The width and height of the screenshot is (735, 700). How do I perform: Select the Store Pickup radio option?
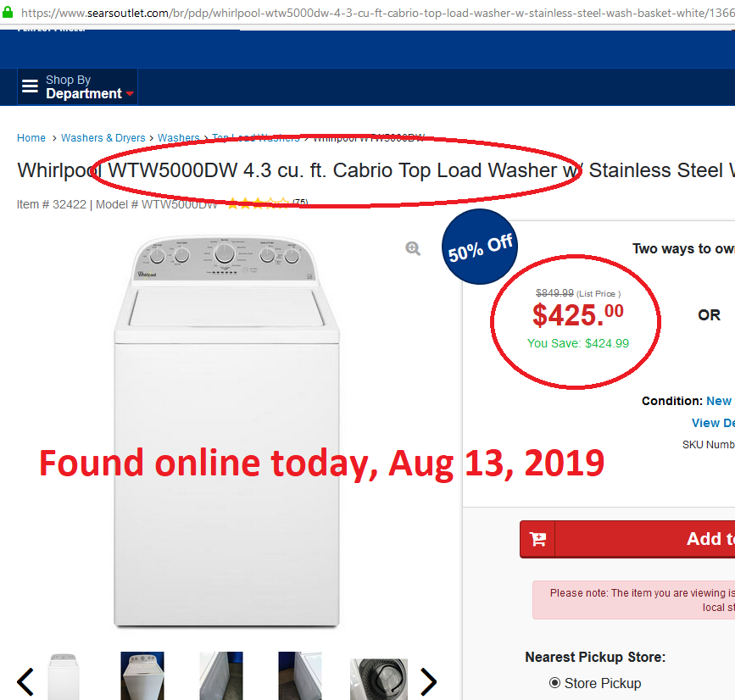pyautogui.click(x=555, y=682)
